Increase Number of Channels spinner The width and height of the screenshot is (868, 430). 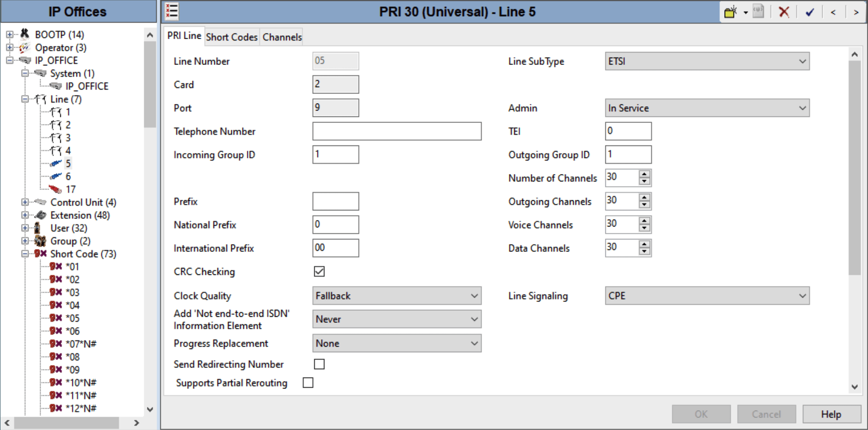pos(645,174)
